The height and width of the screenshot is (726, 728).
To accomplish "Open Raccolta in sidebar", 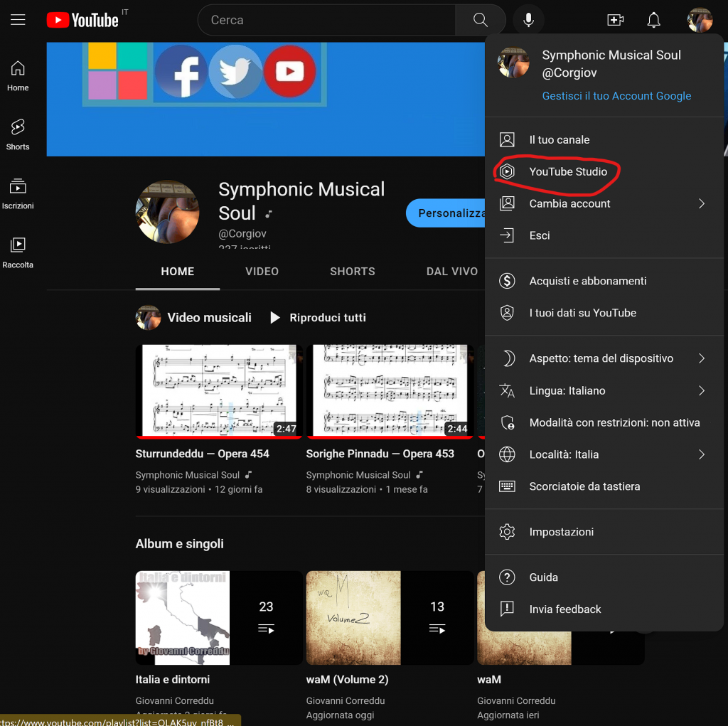I will tap(18, 252).
